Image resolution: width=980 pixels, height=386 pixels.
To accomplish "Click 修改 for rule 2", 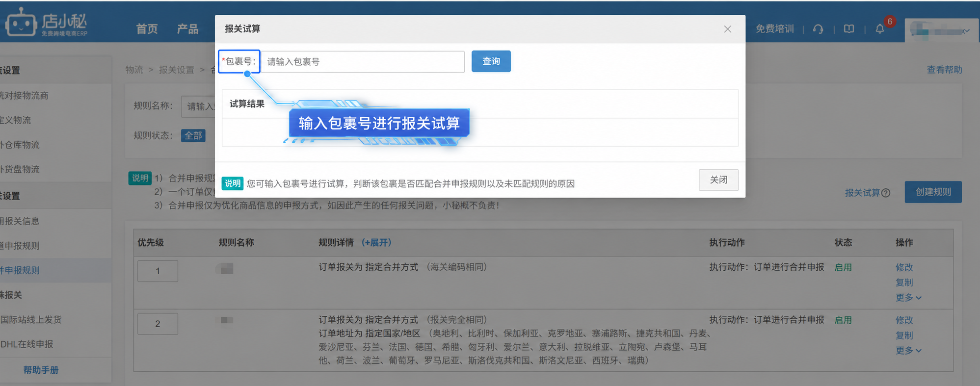I will click(x=904, y=320).
